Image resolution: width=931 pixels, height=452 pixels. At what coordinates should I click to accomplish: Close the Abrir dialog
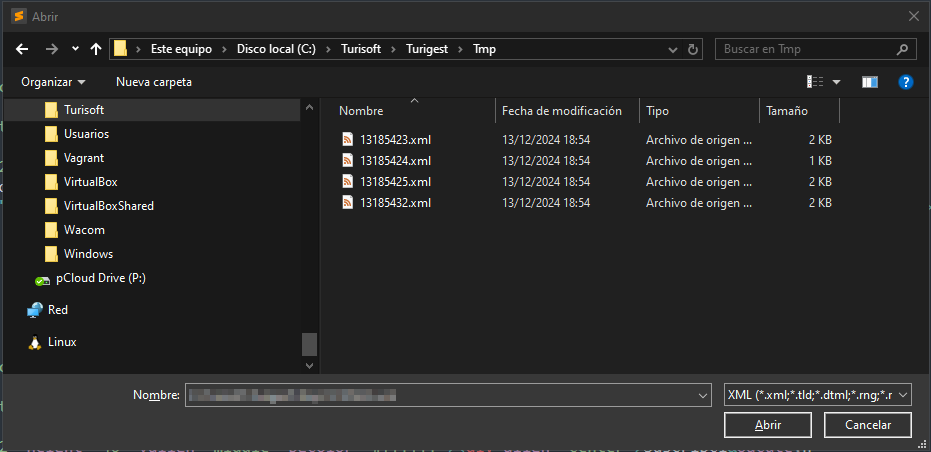pos(914,17)
